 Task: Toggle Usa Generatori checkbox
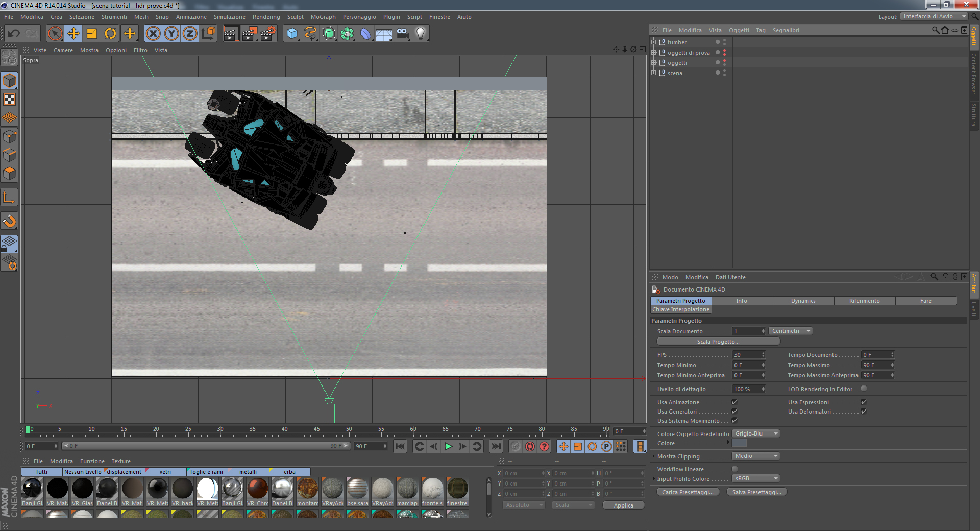point(734,412)
